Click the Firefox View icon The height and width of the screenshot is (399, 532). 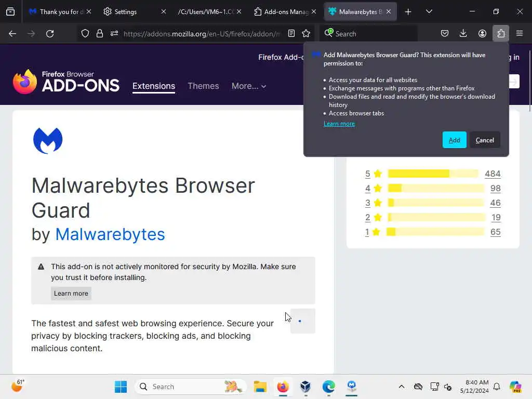point(10,12)
